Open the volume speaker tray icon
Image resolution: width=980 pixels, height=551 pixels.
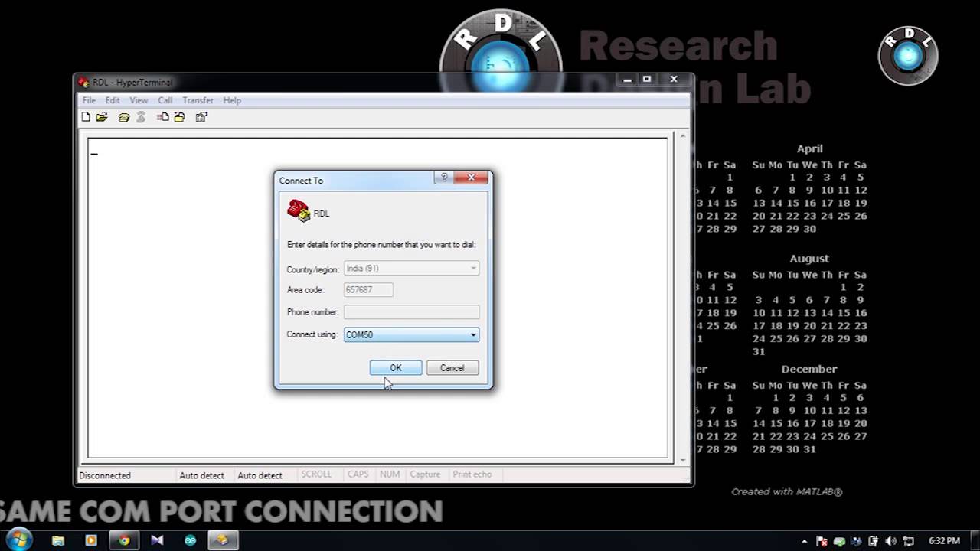pos(890,541)
